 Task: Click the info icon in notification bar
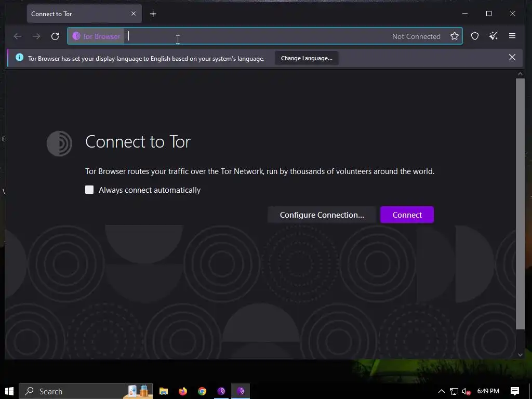[x=20, y=57]
